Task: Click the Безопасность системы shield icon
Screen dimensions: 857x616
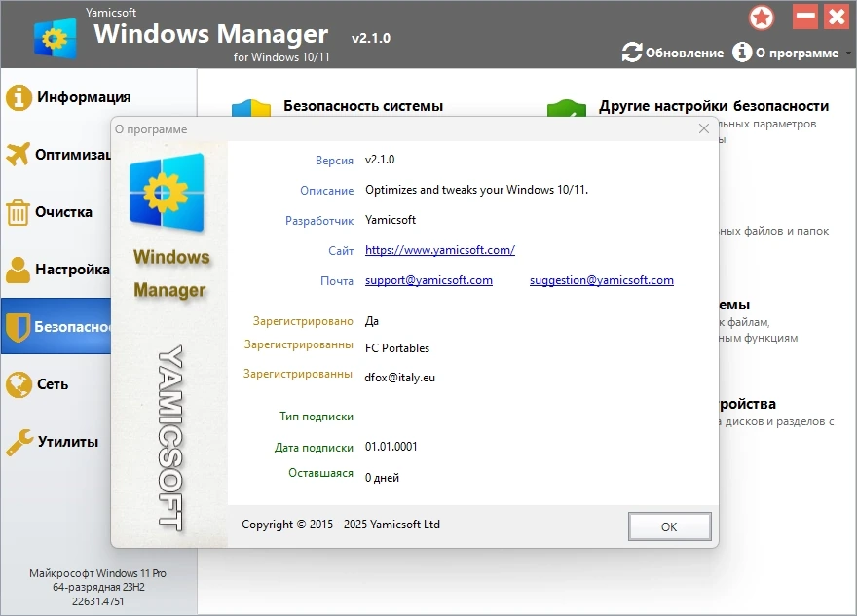Action: pyautogui.click(x=251, y=108)
